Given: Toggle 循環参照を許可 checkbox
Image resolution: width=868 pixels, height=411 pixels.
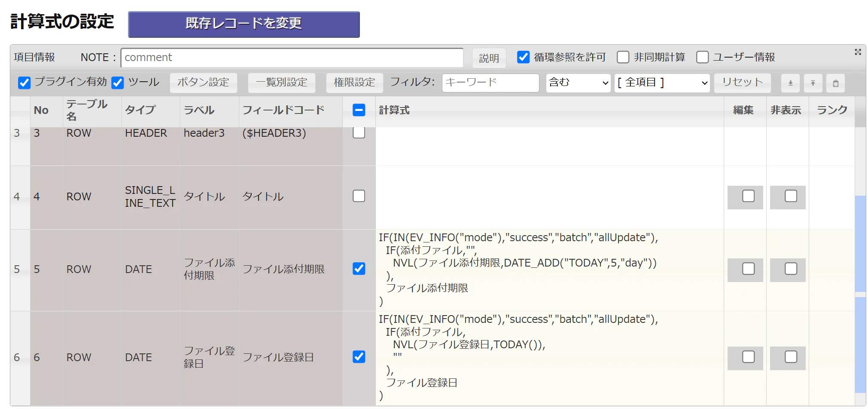Looking at the screenshot, I should pos(523,57).
